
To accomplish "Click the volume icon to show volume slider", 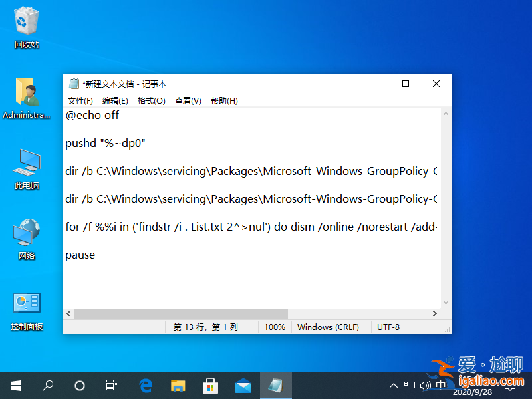I will tap(426, 385).
